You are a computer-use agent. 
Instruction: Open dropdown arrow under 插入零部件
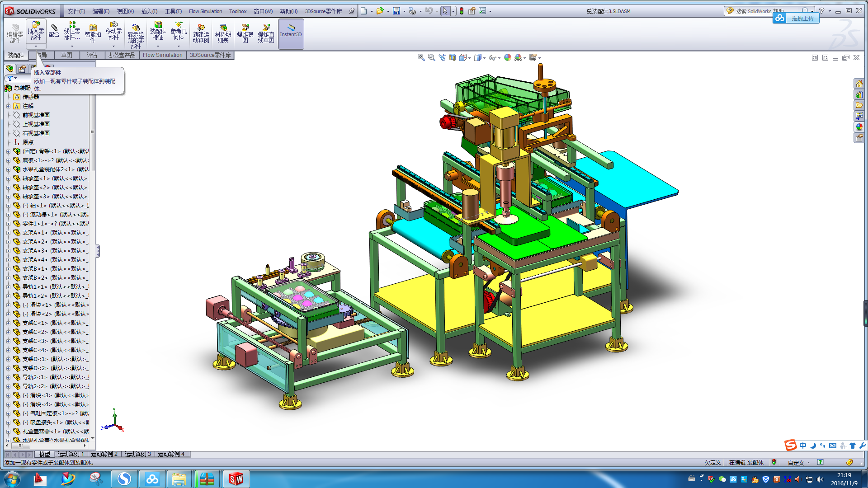36,46
